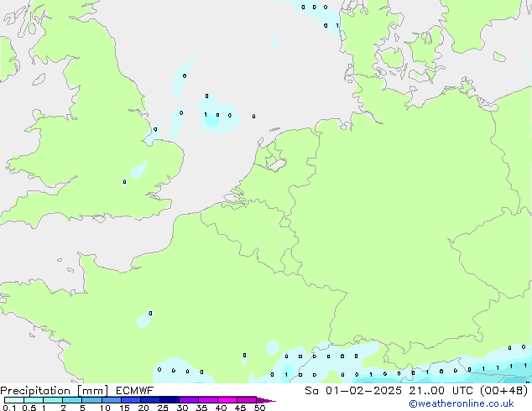The height and width of the screenshot is (411, 532).
Task: Click the Precipitation [mm] title label
Action: pyautogui.click(x=55, y=391)
